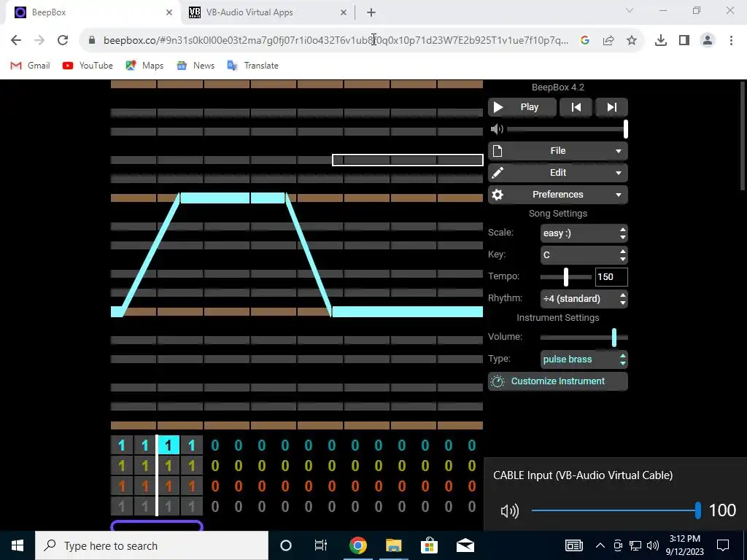Click Customize Instrument button
The height and width of the screenshot is (560, 747).
557,381
